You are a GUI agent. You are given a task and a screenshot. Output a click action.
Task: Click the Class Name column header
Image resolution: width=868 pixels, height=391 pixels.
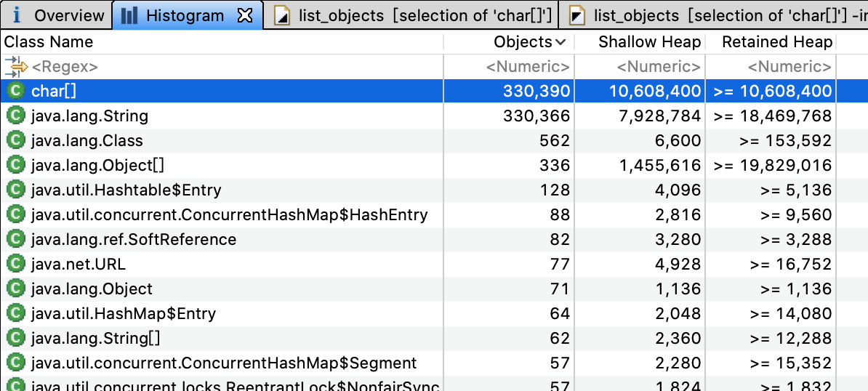(x=49, y=42)
